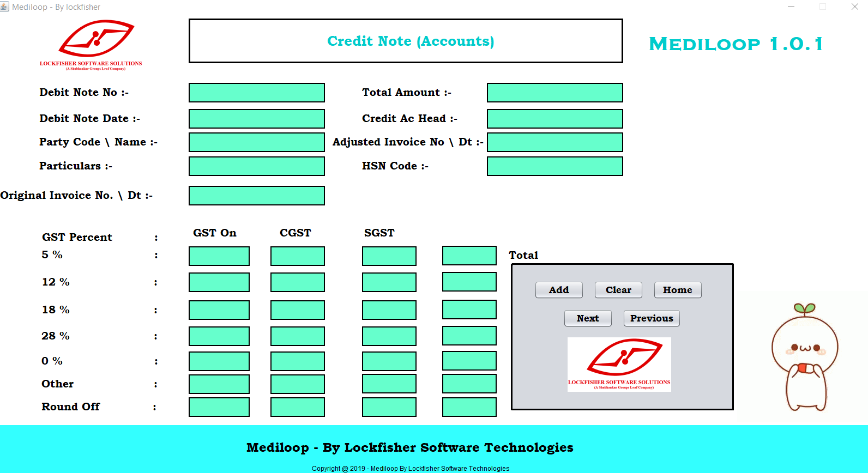Screen dimensions: 868x473
Task: Select the HSN Code input field
Action: pyautogui.click(x=554, y=166)
